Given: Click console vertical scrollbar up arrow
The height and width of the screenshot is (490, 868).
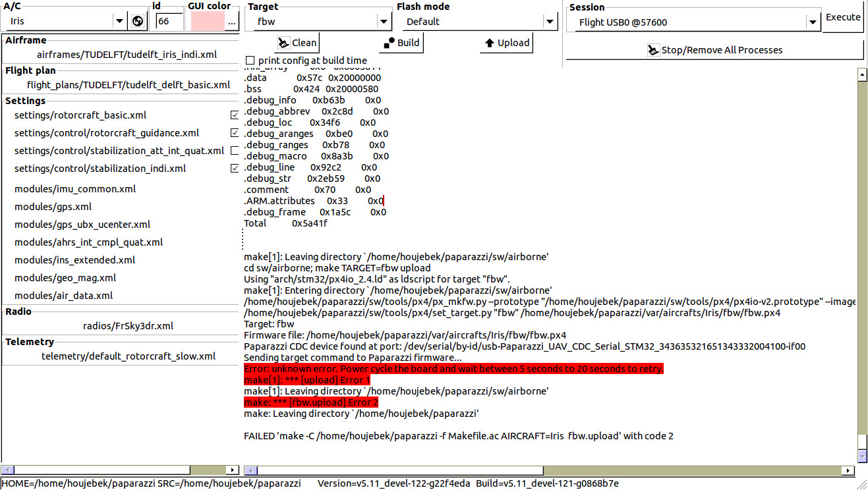Looking at the screenshot, I should [x=862, y=74].
